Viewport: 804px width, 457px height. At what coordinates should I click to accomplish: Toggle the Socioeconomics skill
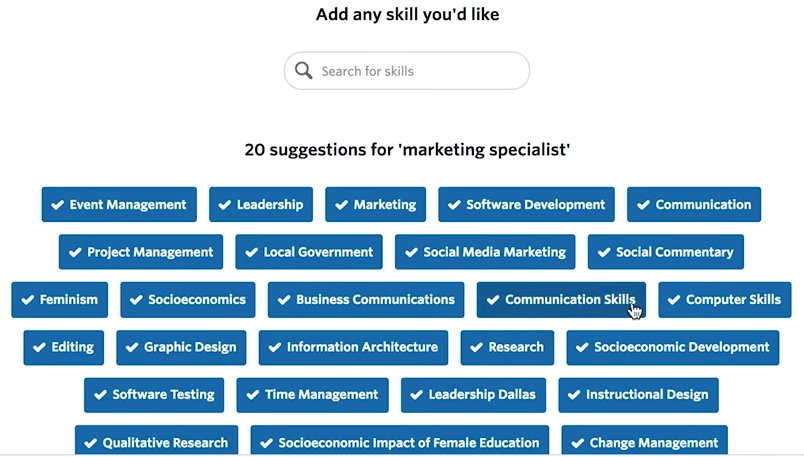188,300
